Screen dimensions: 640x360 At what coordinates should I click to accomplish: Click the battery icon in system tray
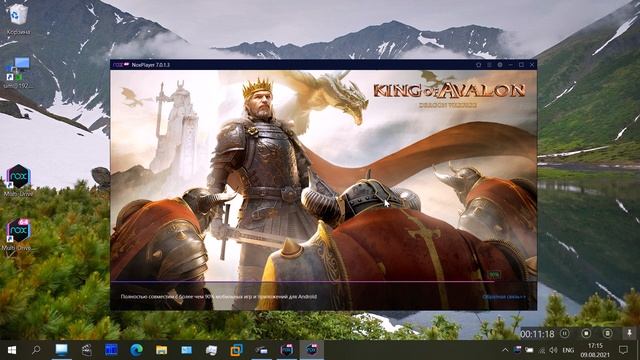[529, 350]
